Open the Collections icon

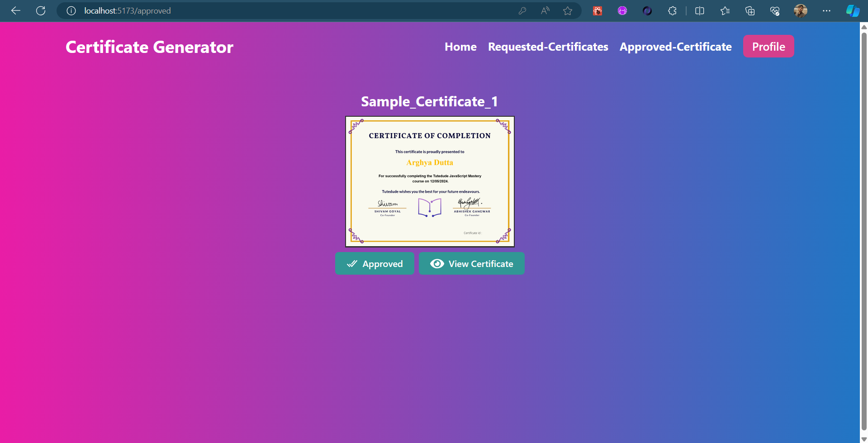(x=750, y=11)
